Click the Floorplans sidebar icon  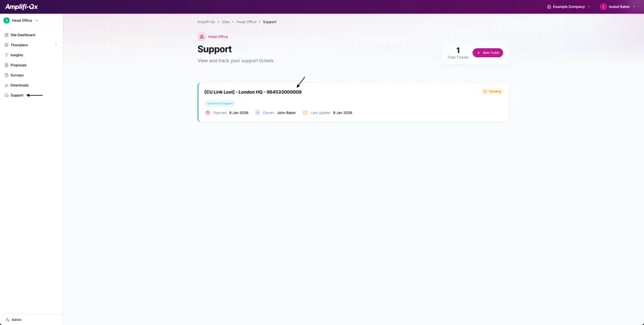pos(6,45)
